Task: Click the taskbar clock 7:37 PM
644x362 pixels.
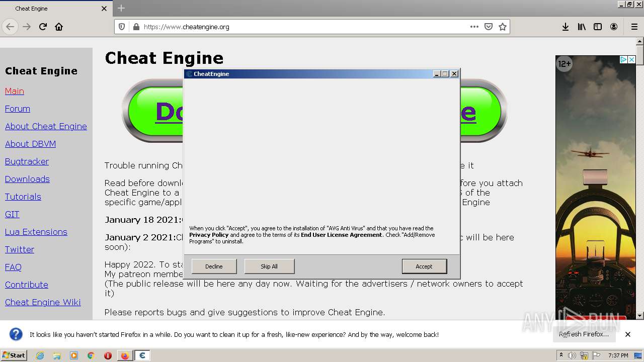Action: (618, 355)
